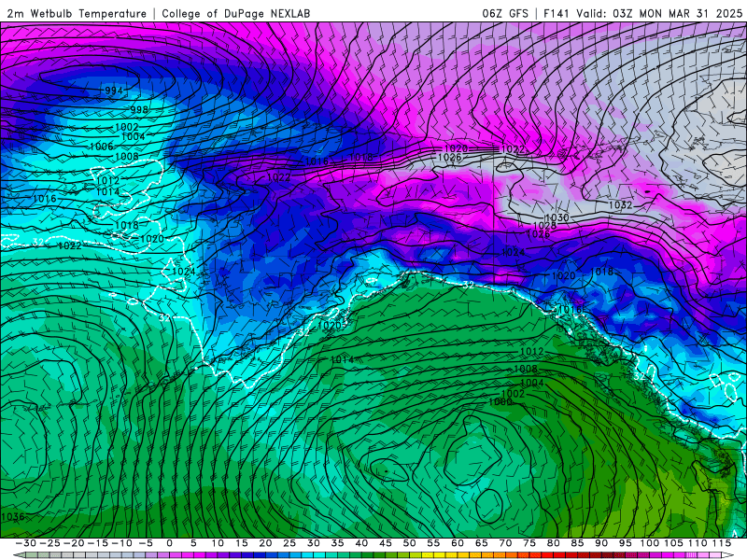The height and width of the screenshot is (560, 747).
Task: Click the 45 color scale label
Action: tap(386, 543)
